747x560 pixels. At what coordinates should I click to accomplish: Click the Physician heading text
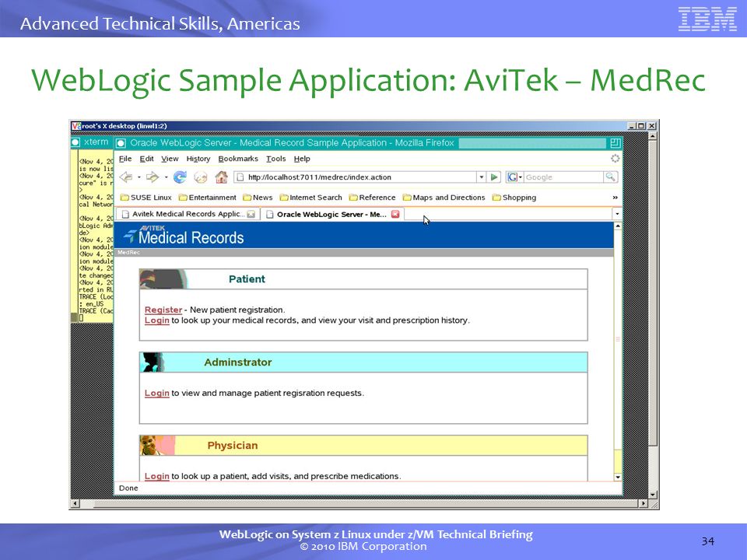click(233, 445)
